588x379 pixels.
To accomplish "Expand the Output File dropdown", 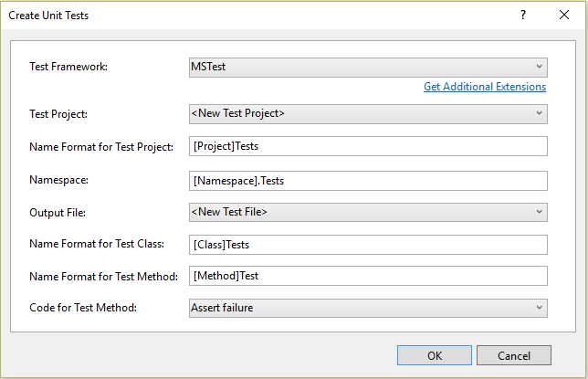I will [x=367, y=213].
